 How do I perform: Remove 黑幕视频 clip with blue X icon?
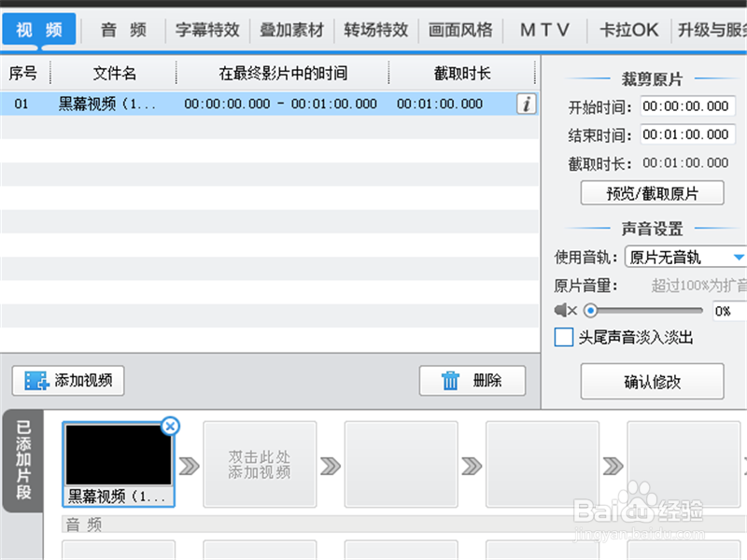coord(170,426)
